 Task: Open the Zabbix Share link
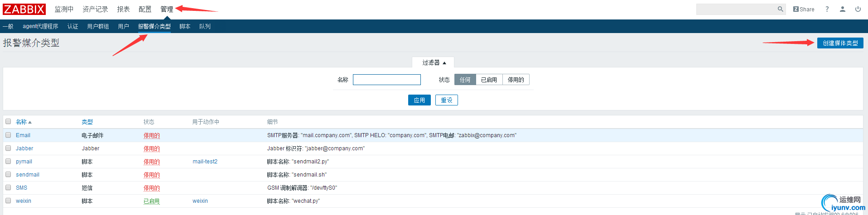tap(804, 9)
